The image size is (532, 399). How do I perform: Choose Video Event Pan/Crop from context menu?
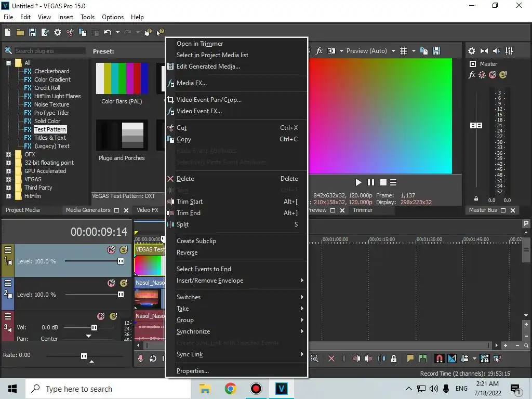coord(237,100)
